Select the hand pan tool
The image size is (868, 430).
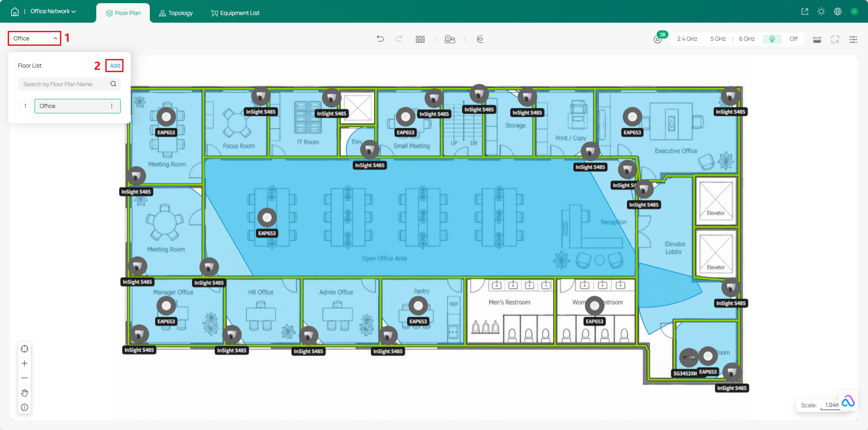point(25,393)
